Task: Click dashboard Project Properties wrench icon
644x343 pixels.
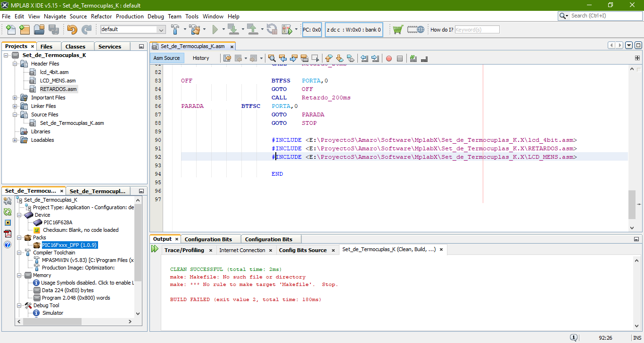Action: (x=8, y=201)
